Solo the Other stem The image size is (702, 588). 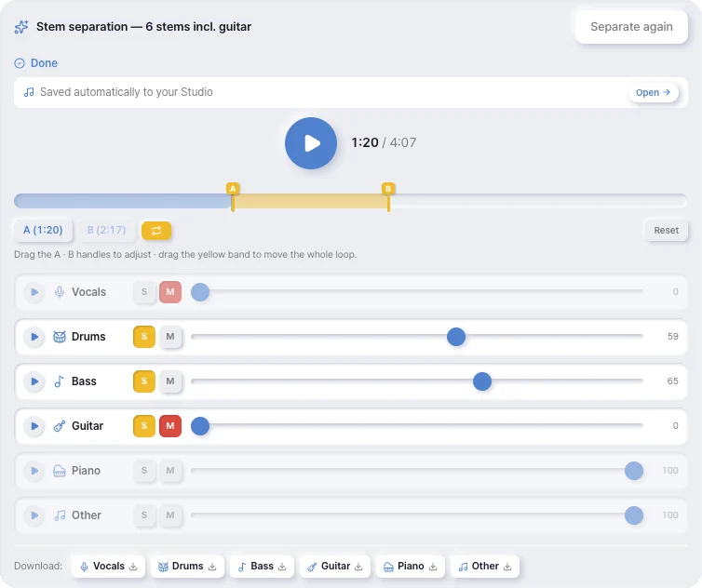(x=144, y=515)
